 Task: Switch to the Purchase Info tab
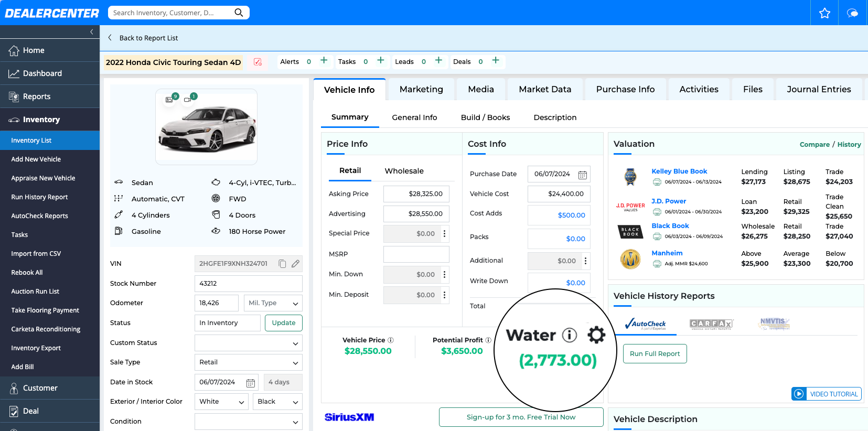tap(625, 89)
